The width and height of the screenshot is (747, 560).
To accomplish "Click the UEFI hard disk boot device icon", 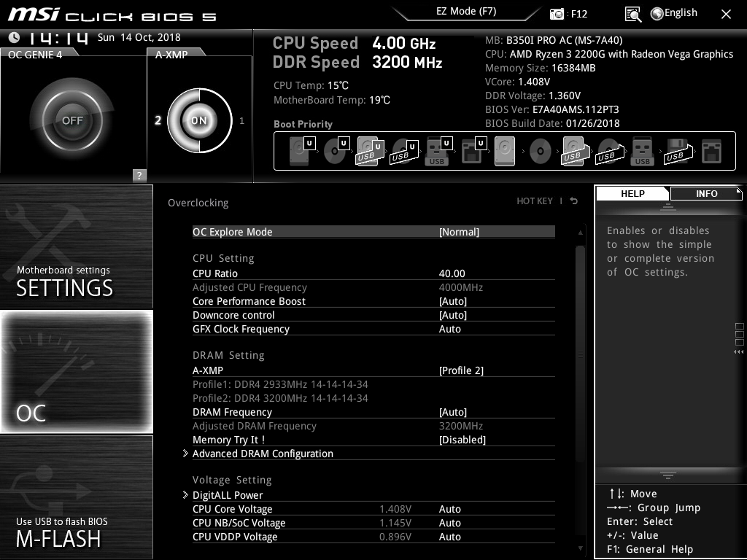I will pyautogui.click(x=302, y=151).
